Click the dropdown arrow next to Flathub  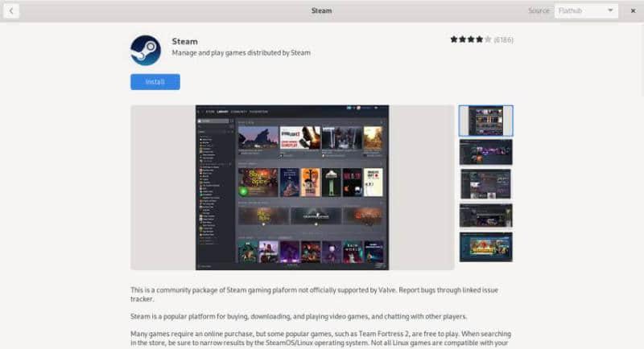610,11
